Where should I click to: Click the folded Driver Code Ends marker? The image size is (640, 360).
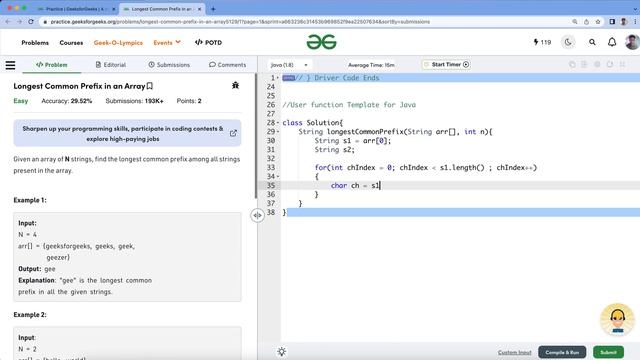click(x=289, y=78)
